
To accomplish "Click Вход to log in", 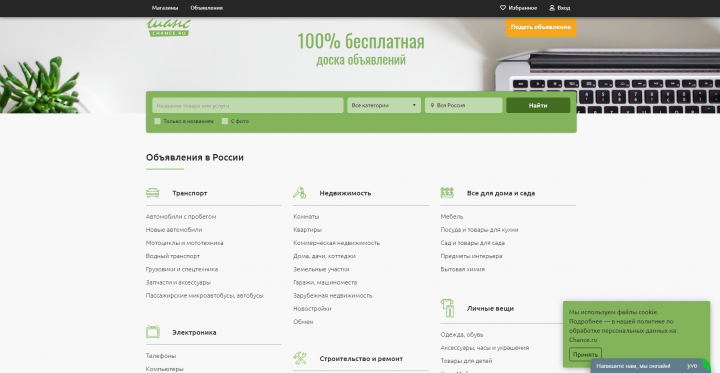I will 563,8.
